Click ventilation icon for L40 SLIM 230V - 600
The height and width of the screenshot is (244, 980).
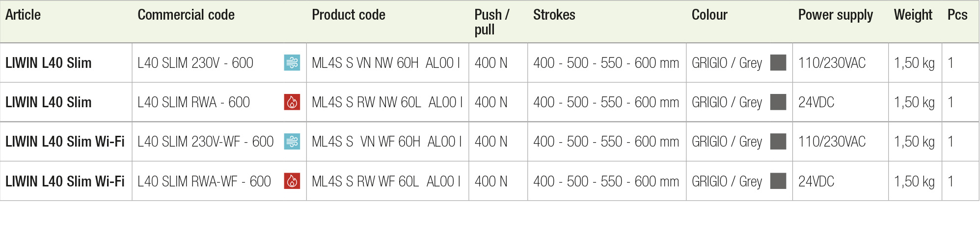point(292,62)
